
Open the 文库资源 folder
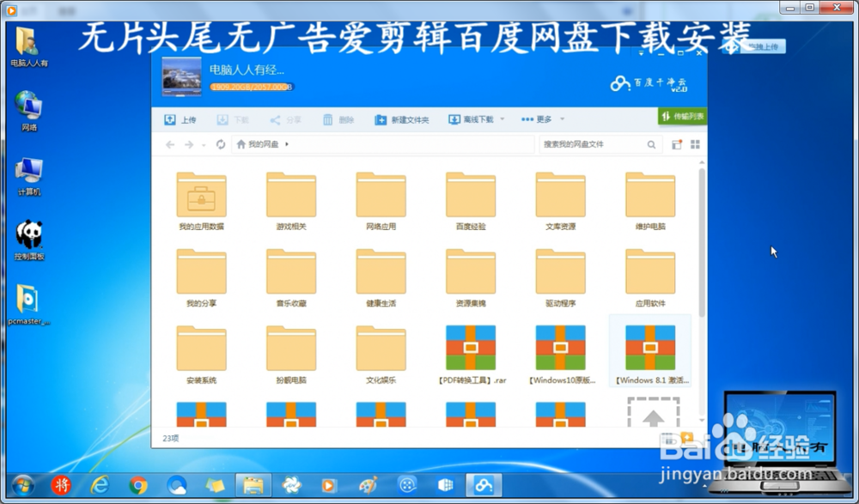(x=560, y=201)
